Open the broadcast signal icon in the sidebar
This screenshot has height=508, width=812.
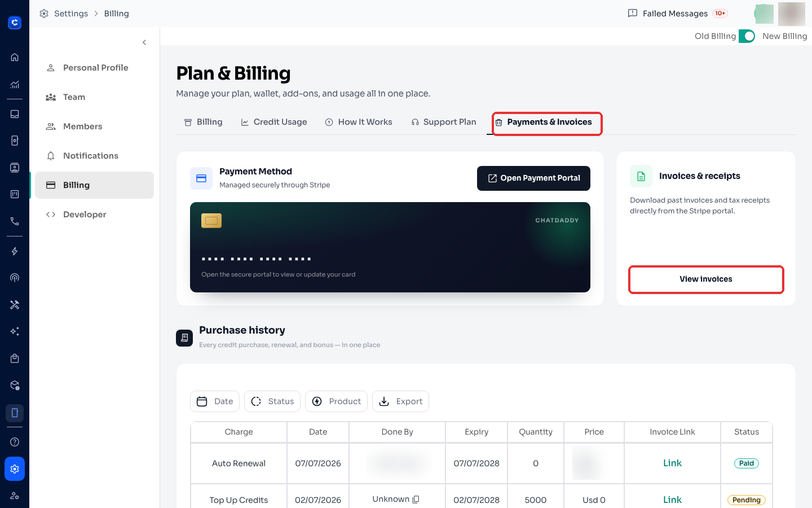pyautogui.click(x=15, y=278)
